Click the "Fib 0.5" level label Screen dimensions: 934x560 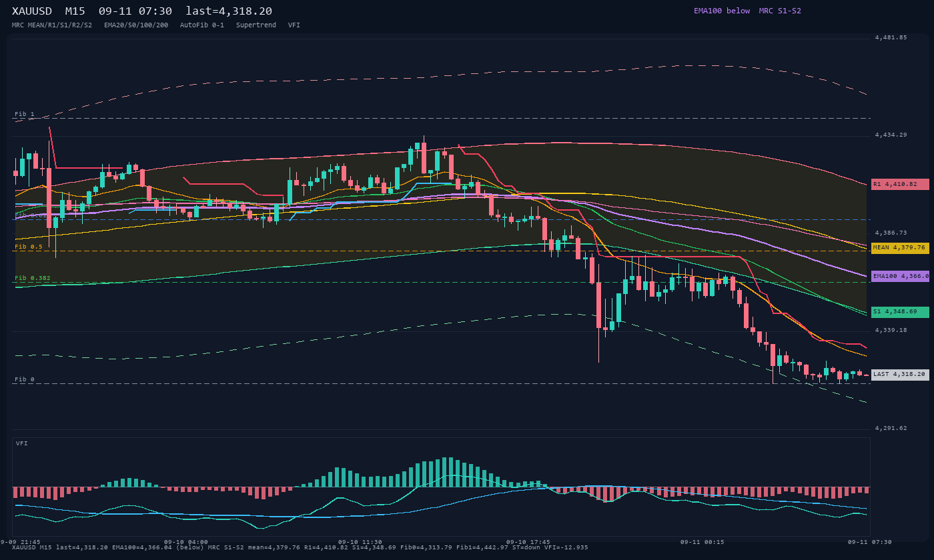tap(29, 247)
